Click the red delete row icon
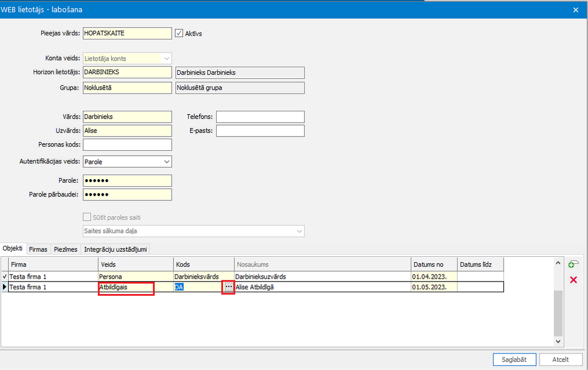This screenshot has height=370, width=588. tap(573, 280)
